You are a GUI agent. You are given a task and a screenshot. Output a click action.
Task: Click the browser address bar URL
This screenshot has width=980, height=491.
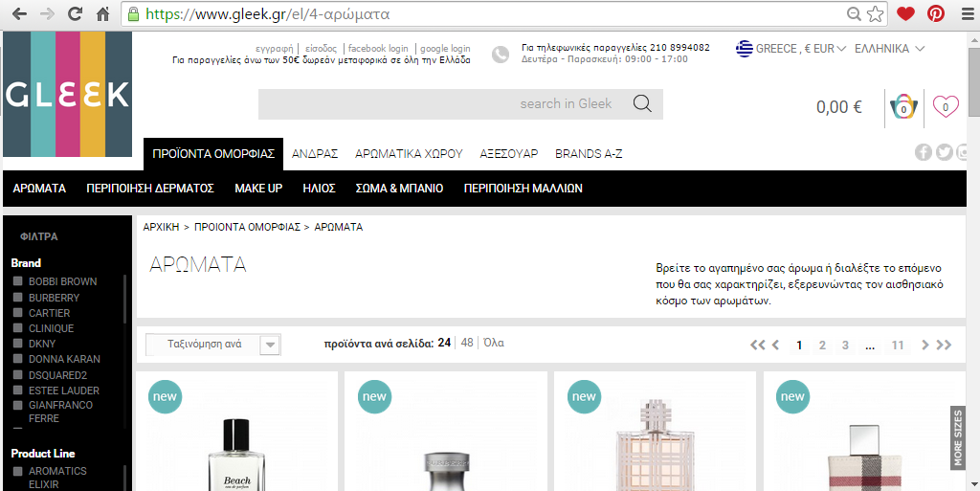(268, 13)
